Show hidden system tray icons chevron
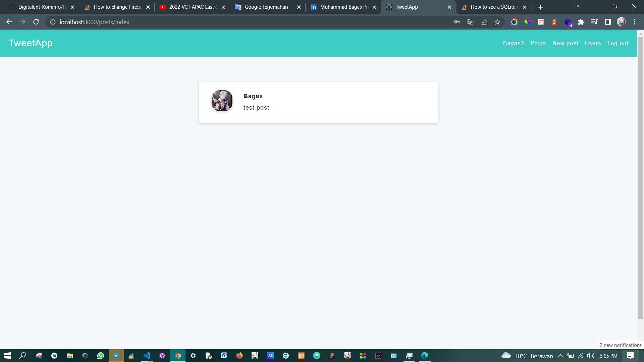The image size is (644, 362). pos(560,356)
